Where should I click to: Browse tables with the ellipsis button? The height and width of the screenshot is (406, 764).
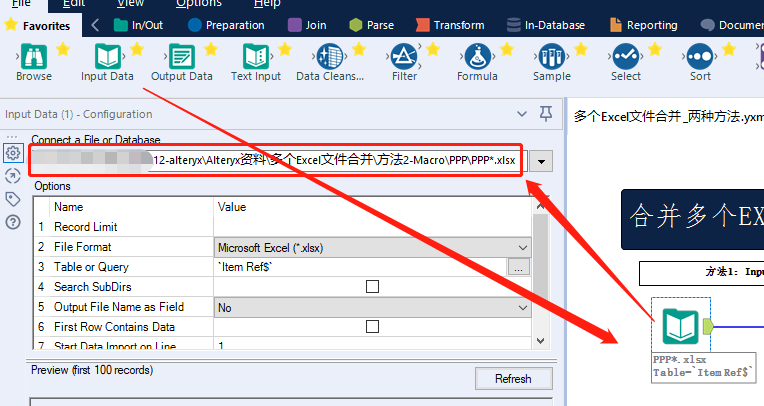pos(518,267)
